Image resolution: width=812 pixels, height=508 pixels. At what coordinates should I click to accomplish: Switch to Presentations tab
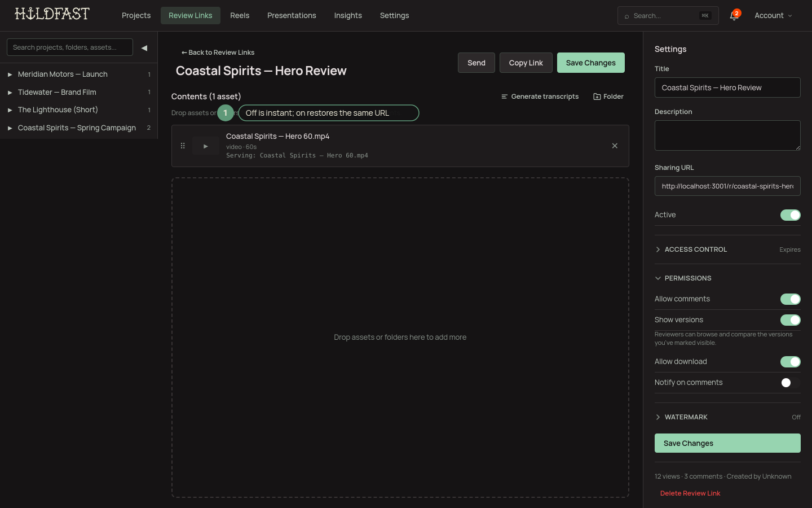[x=292, y=16]
